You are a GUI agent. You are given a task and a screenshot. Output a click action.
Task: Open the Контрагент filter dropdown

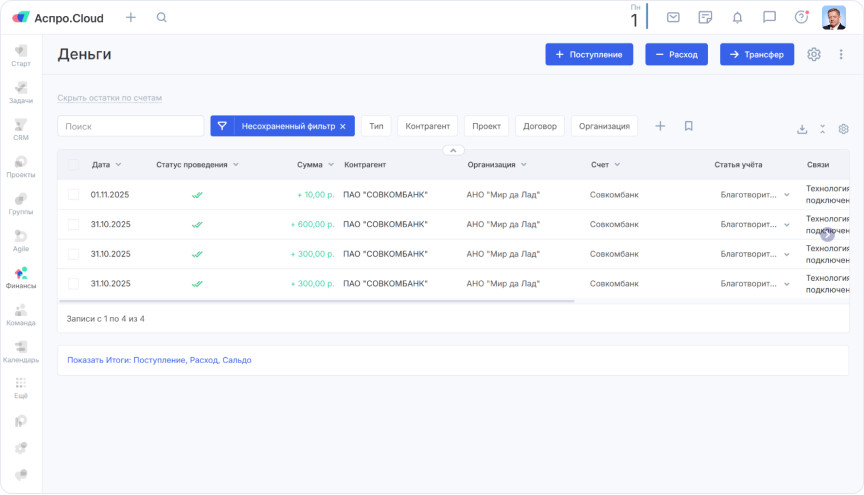428,126
